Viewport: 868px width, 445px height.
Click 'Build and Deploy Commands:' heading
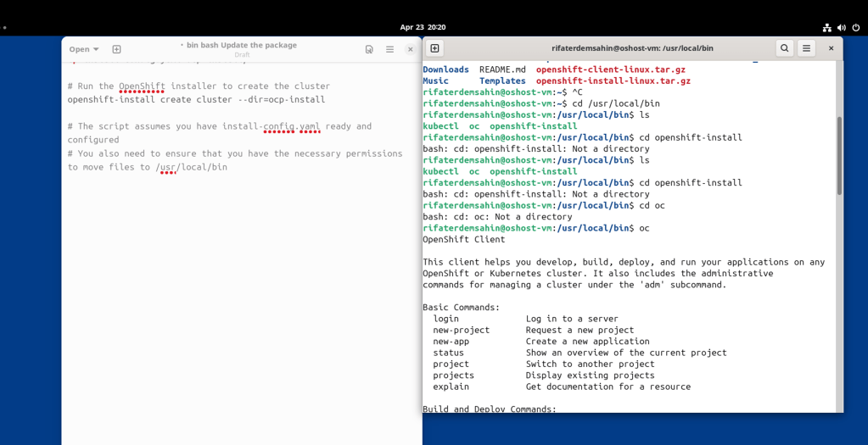coord(490,409)
